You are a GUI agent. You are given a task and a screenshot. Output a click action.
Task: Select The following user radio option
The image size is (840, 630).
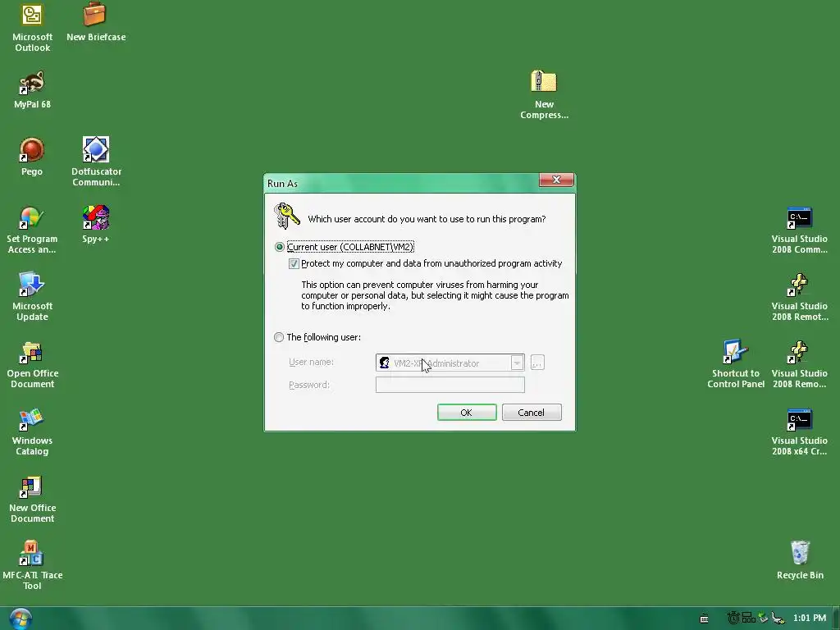279,337
